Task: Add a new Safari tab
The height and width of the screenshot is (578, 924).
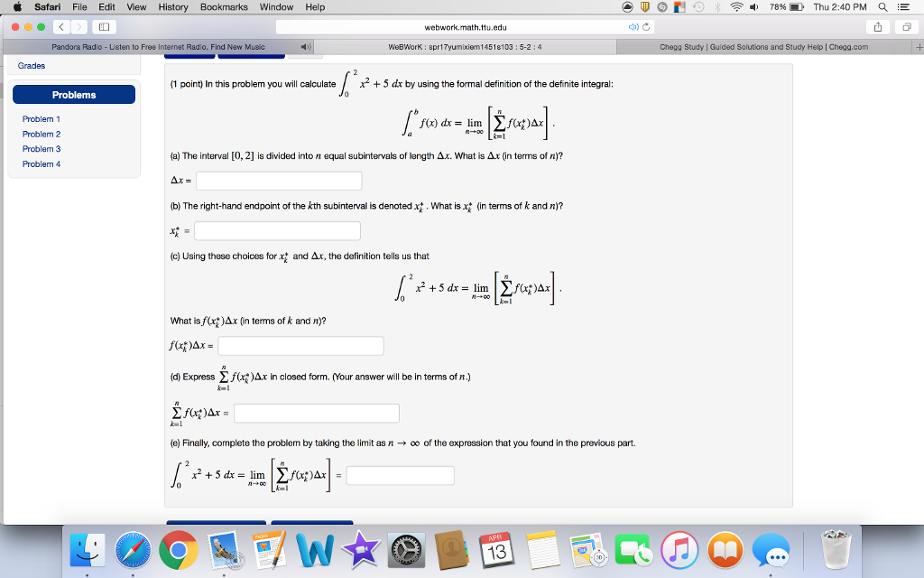Action: coord(918,47)
